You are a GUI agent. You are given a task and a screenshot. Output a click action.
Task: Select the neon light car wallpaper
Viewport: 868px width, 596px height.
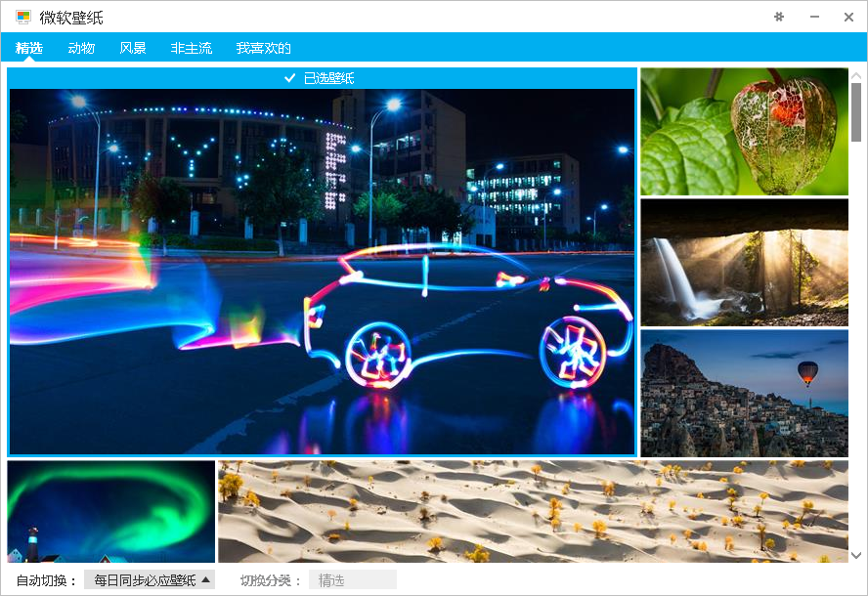coord(322,272)
